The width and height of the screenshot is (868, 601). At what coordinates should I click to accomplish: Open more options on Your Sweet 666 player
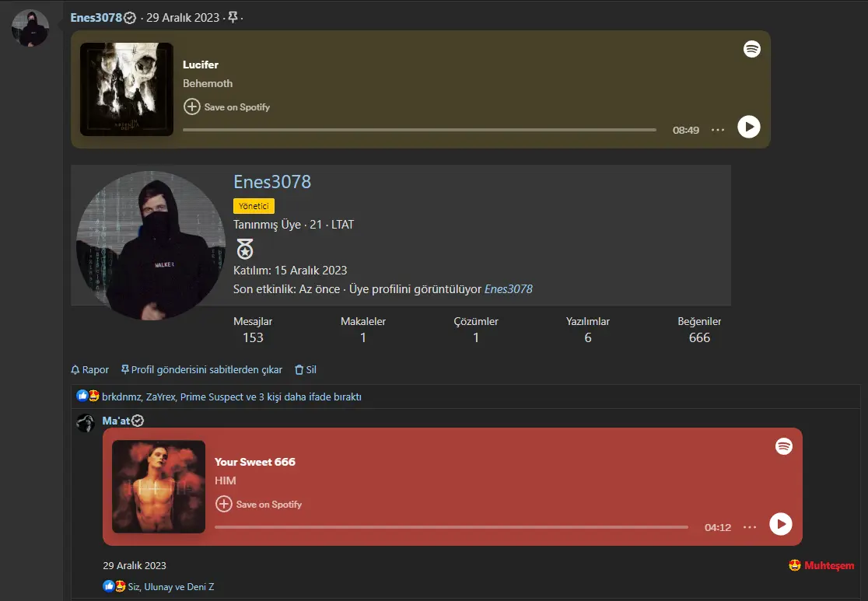pyautogui.click(x=750, y=527)
